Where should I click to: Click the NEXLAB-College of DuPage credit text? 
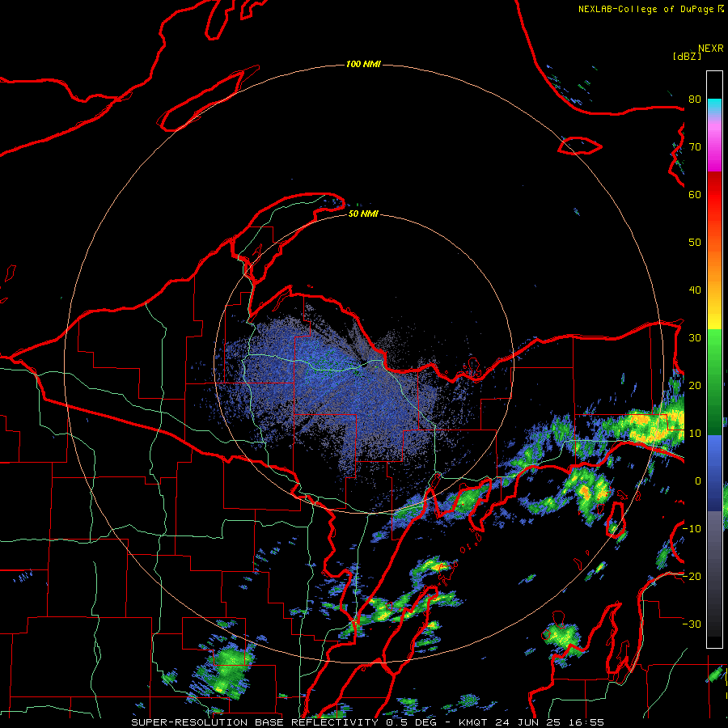click(645, 9)
